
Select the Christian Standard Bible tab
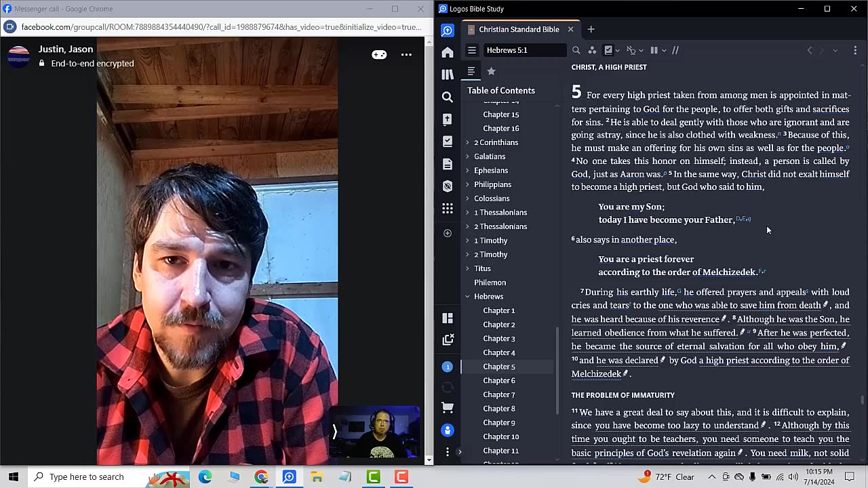pyautogui.click(x=519, y=29)
